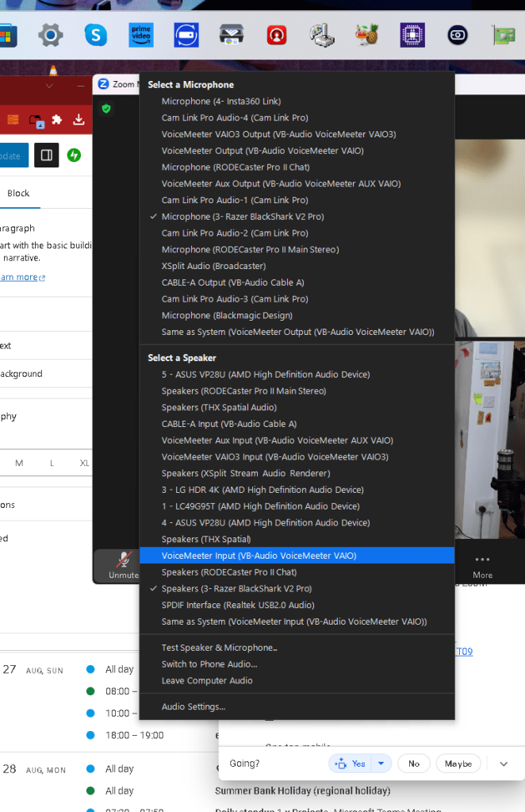Open Summer Bank Holiday (regional holiday) event
Screen dimensions: 525x812
pyautogui.click(x=303, y=791)
